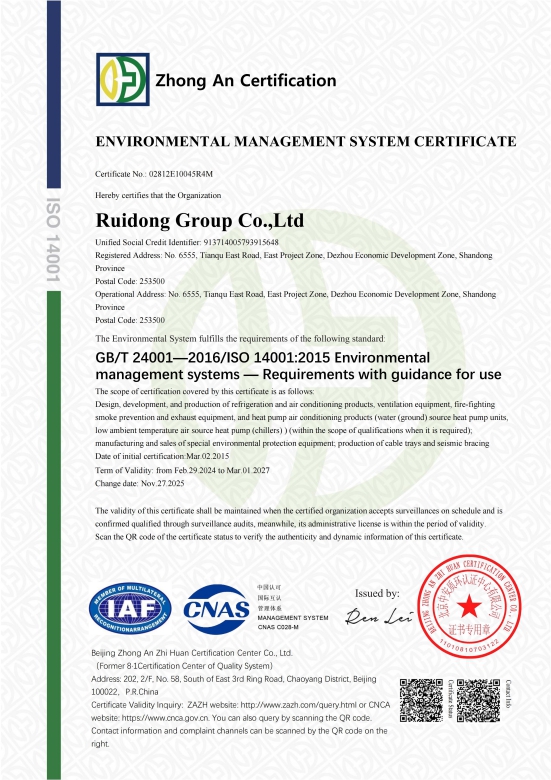Click the Zhong An Certification header text
The width and height of the screenshot is (551, 780).
click(246, 81)
